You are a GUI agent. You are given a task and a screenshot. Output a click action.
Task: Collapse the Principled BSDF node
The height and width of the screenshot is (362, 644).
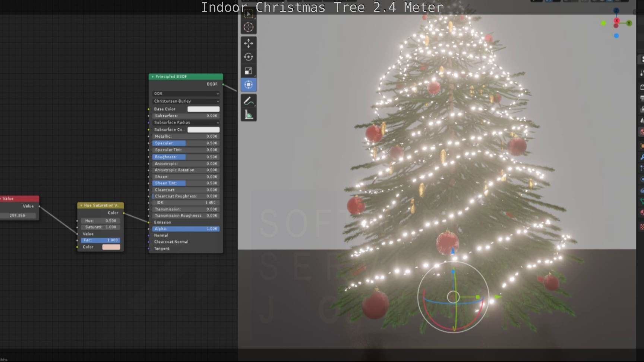pyautogui.click(x=152, y=77)
